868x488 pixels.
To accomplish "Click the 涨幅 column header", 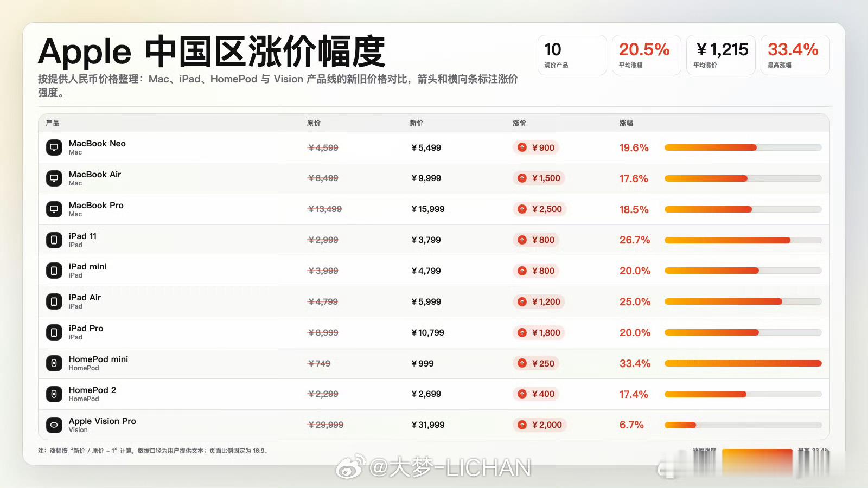I will tap(626, 123).
